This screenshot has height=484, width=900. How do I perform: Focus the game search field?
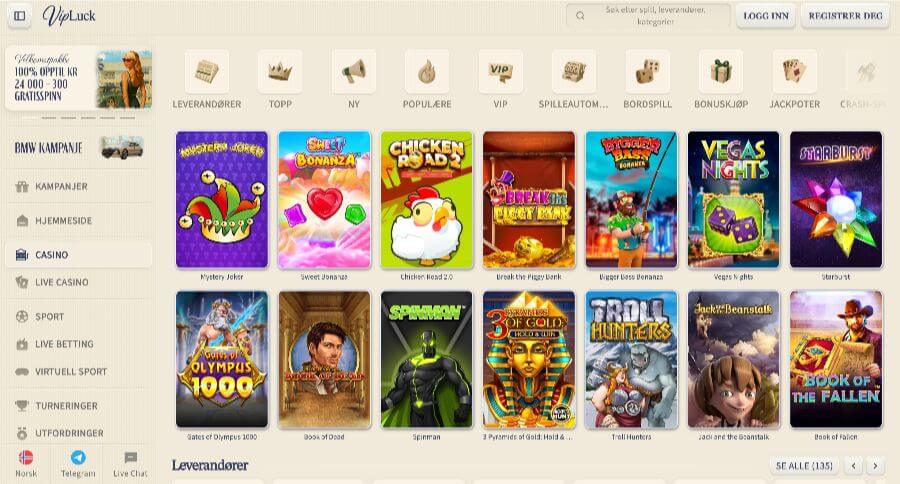pos(649,16)
